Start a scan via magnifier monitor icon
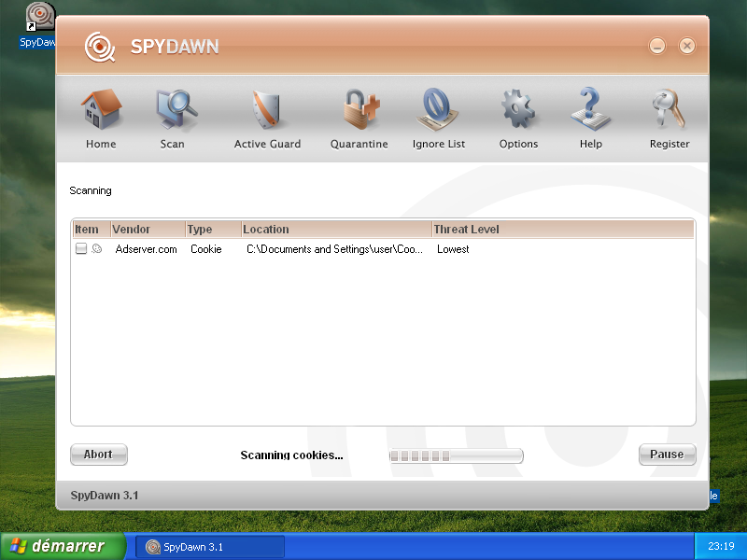This screenshot has width=747, height=560. tap(176, 109)
